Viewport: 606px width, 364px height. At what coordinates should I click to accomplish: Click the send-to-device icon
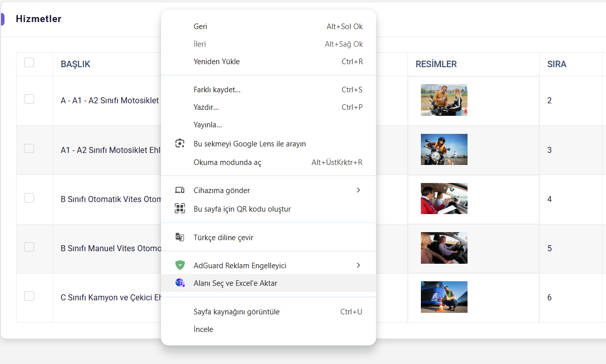click(180, 190)
